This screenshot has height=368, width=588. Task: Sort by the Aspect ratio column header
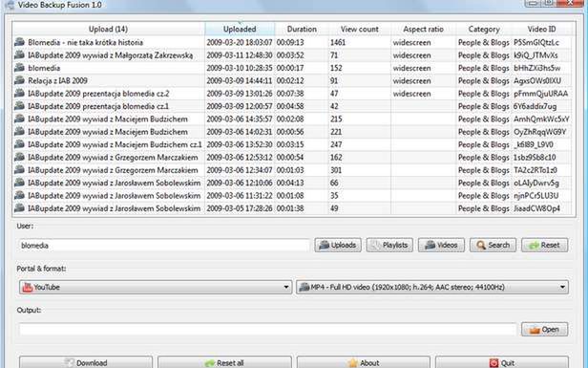(x=424, y=29)
